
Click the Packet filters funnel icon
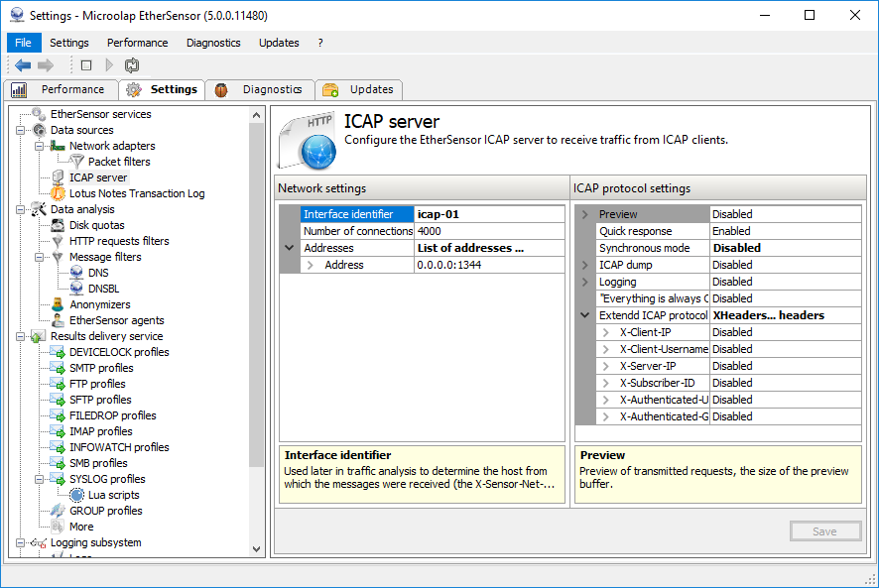pyautogui.click(x=76, y=162)
